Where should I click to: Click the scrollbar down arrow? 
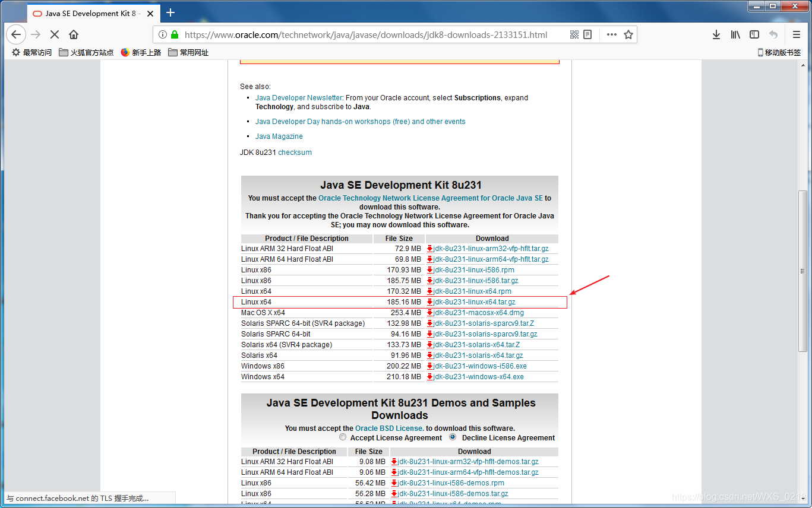803,499
